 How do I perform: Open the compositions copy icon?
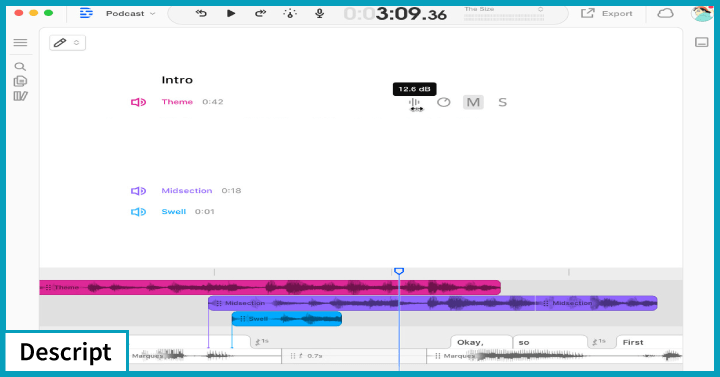20,81
